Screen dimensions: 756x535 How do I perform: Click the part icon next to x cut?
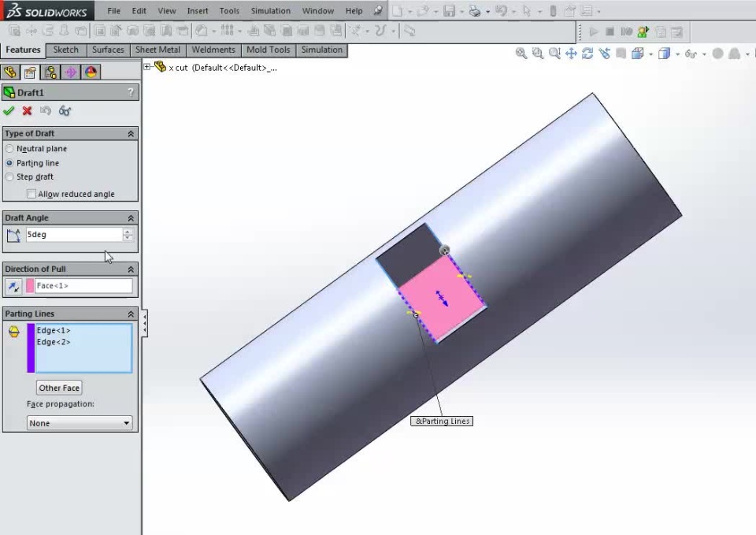tap(160, 67)
